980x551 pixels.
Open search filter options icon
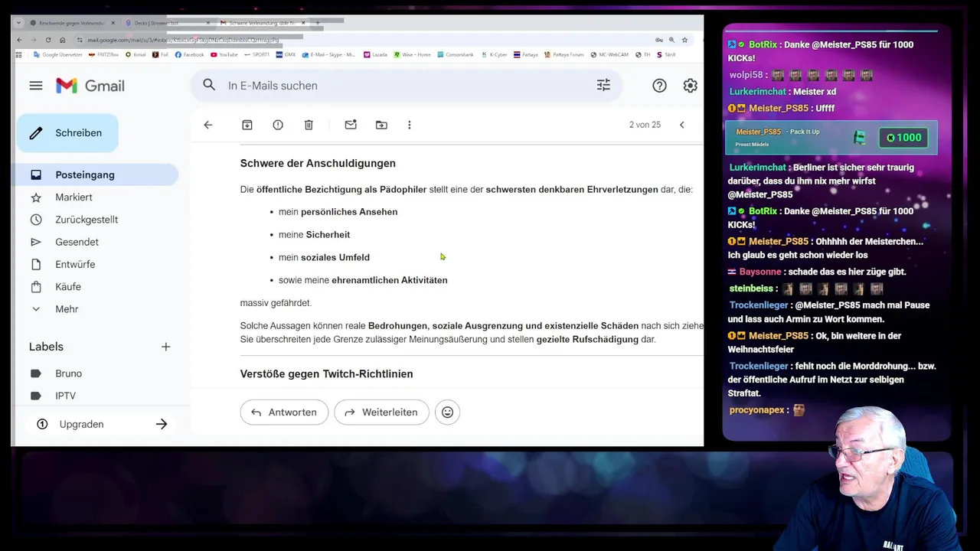[603, 86]
